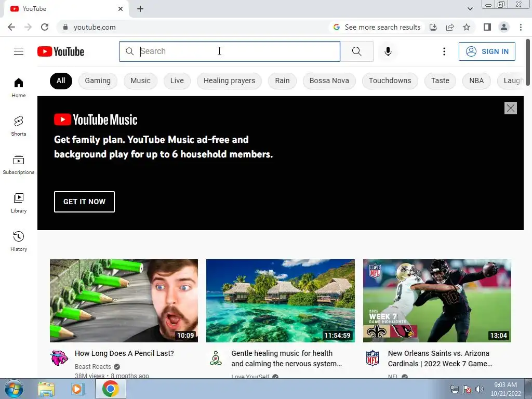Image resolution: width=532 pixels, height=399 pixels.
Task: Click the share page icon in address bar
Action: (x=450, y=27)
